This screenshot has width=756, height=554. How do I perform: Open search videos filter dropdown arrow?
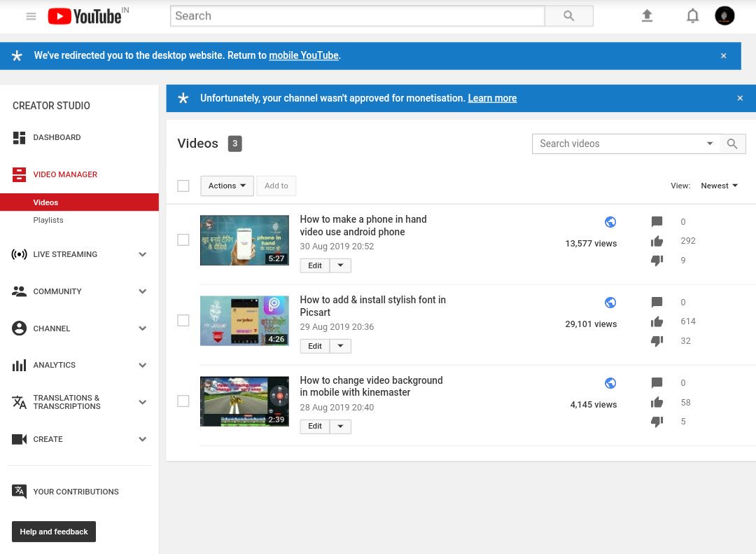coord(710,144)
